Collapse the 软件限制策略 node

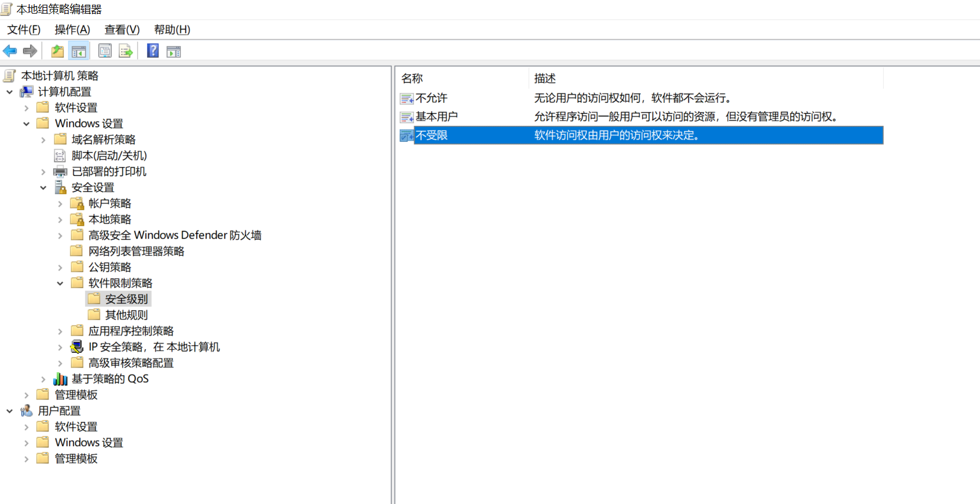pos(60,283)
